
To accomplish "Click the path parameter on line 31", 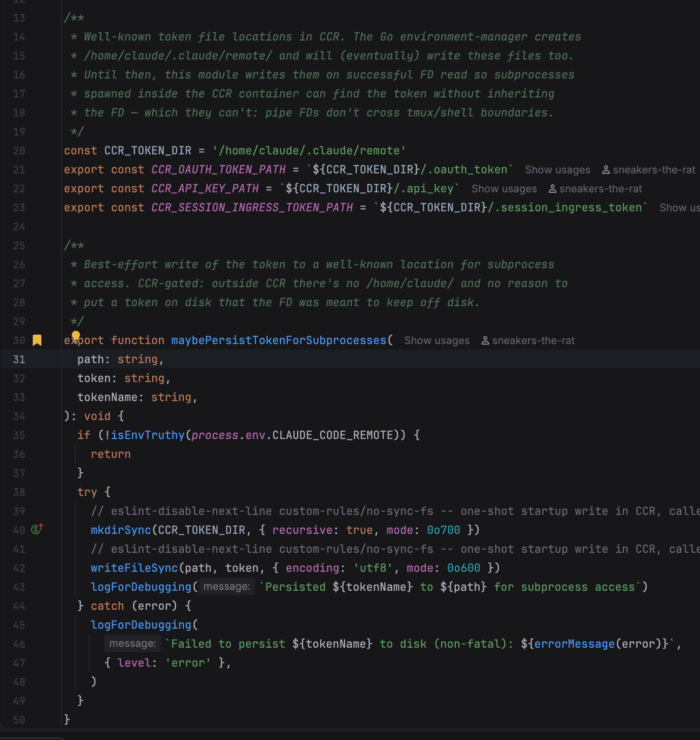I will (x=91, y=359).
